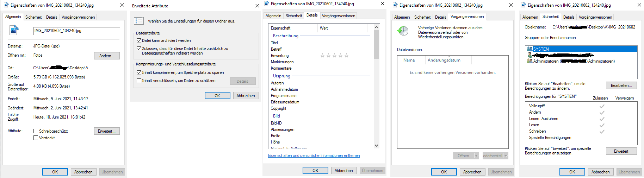
Task: Click the Ändern... button next to Fotos
Action: (x=107, y=56)
